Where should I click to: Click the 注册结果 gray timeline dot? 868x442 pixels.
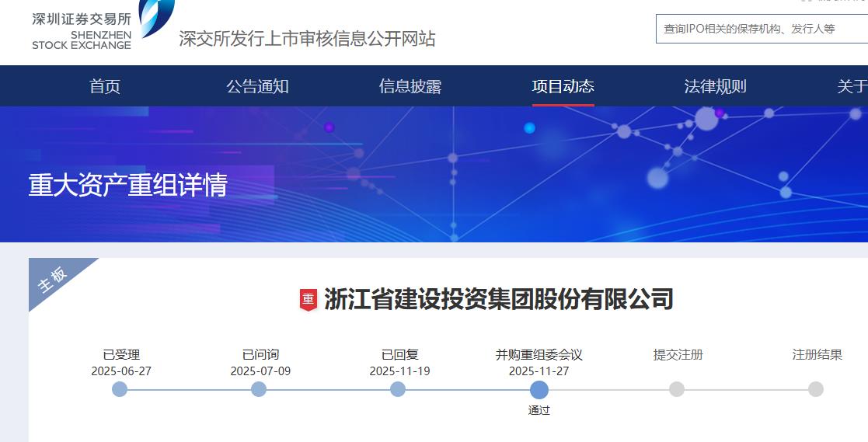815,389
